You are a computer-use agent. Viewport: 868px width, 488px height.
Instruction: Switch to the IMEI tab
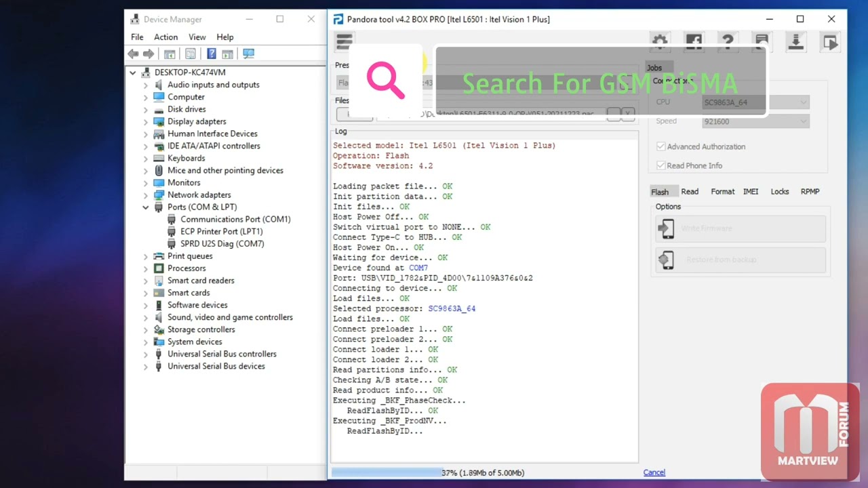pos(751,192)
